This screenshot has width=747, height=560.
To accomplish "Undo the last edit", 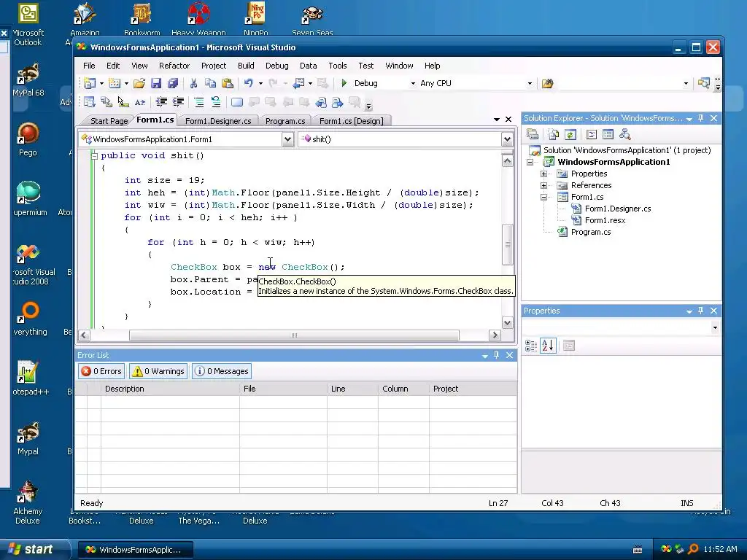I will coord(248,83).
